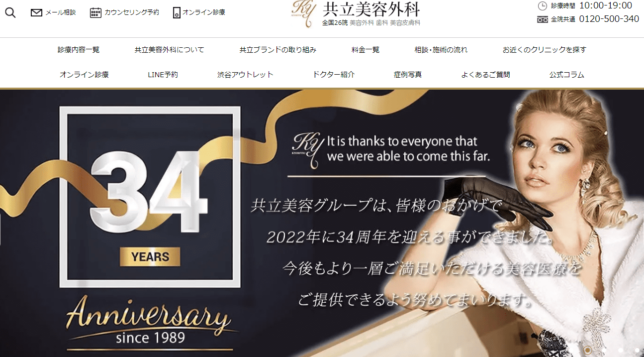Open LINE予約 link

point(163,75)
